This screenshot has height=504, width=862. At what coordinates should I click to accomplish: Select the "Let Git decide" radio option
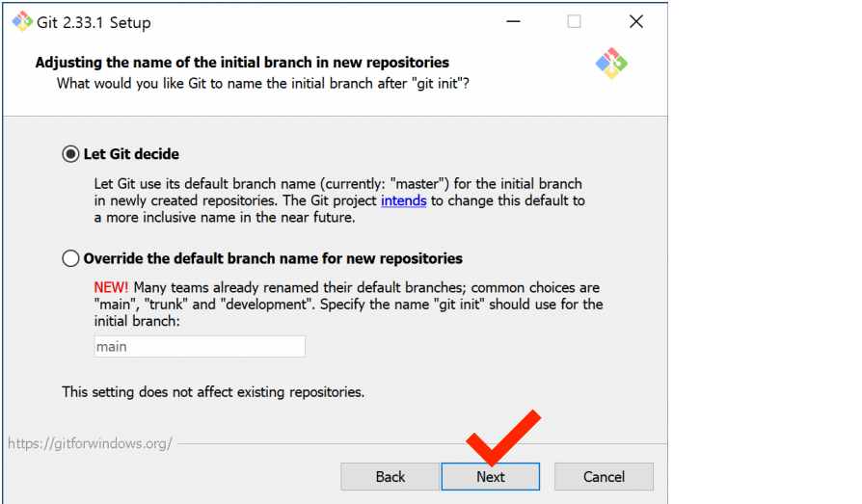[x=70, y=154]
